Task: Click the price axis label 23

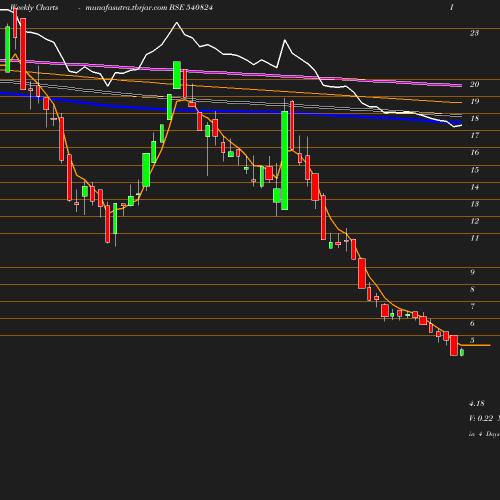Action: pos(474,33)
